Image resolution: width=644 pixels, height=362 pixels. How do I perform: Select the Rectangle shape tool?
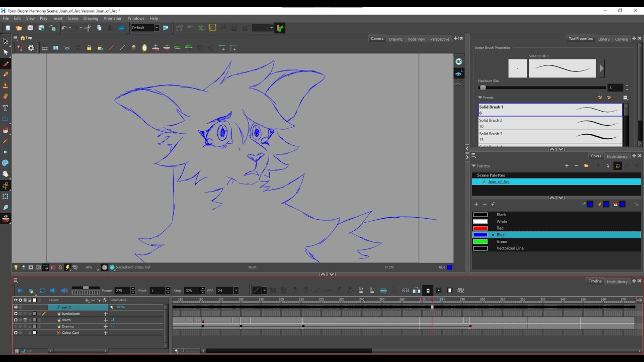coord(6,119)
